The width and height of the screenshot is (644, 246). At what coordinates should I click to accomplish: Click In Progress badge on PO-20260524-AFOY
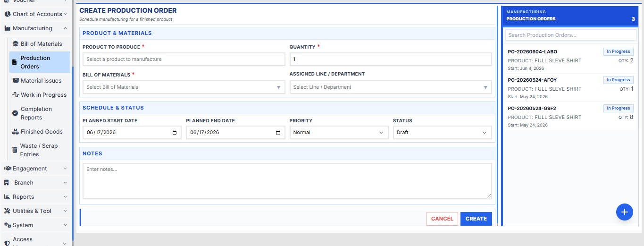point(619,80)
